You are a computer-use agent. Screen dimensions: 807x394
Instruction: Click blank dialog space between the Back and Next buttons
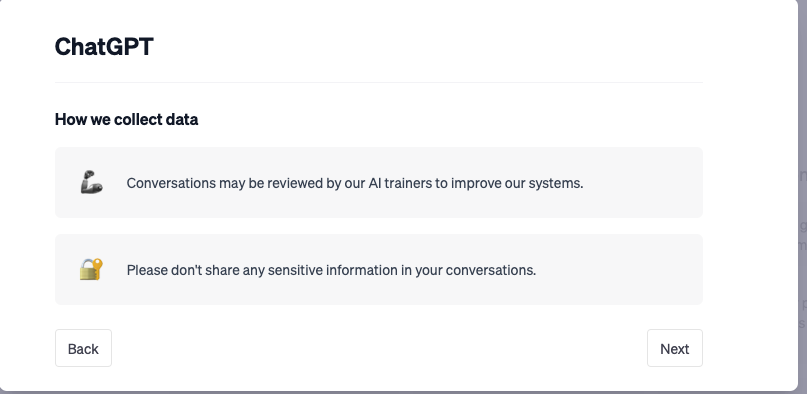(x=379, y=348)
